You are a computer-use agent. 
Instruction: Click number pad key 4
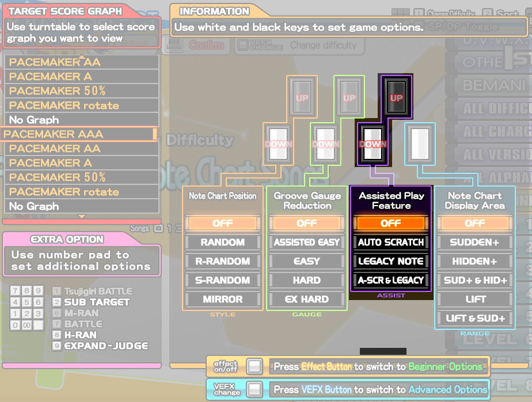pyautogui.click(x=16, y=302)
